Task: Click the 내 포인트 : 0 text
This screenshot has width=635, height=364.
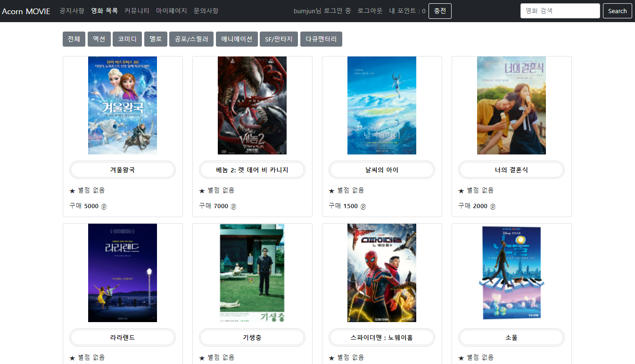Action: click(407, 11)
